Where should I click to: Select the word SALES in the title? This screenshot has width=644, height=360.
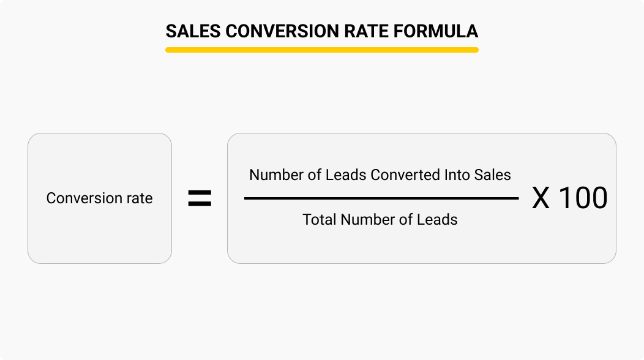[x=193, y=32]
